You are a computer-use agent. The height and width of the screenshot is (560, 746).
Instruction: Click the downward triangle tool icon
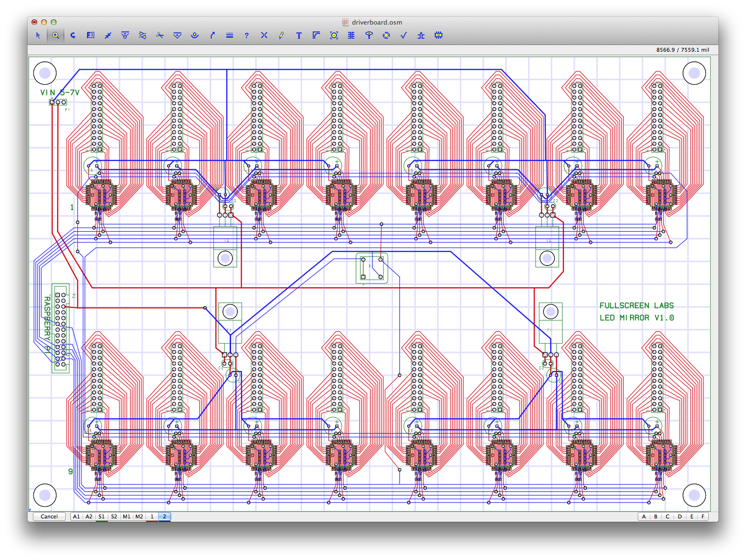click(x=177, y=35)
